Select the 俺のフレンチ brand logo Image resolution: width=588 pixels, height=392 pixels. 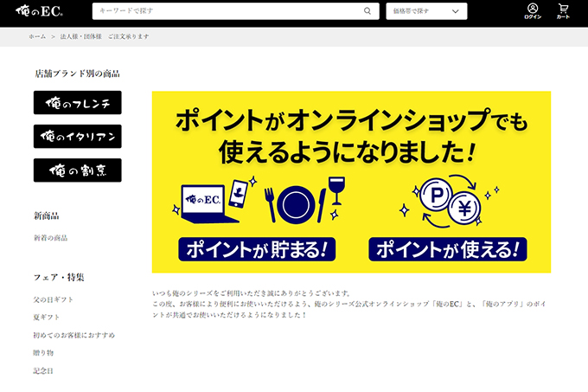tap(78, 103)
